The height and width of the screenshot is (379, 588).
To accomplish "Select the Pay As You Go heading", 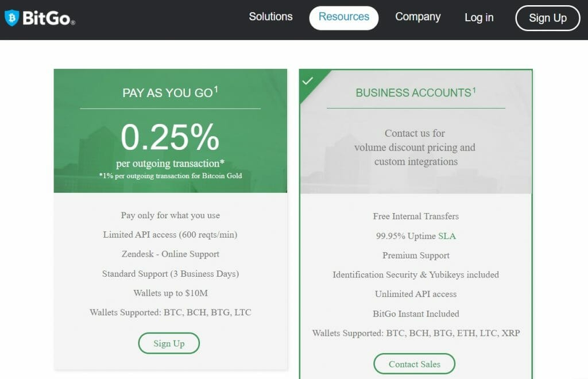I will (x=168, y=92).
